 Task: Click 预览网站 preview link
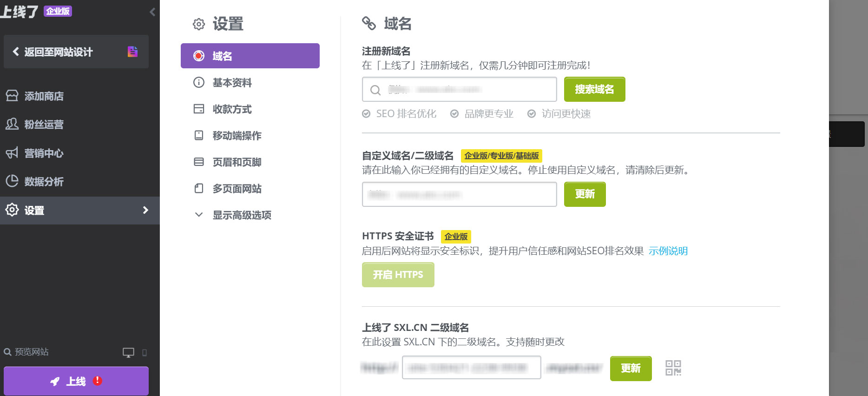click(26, 352)
